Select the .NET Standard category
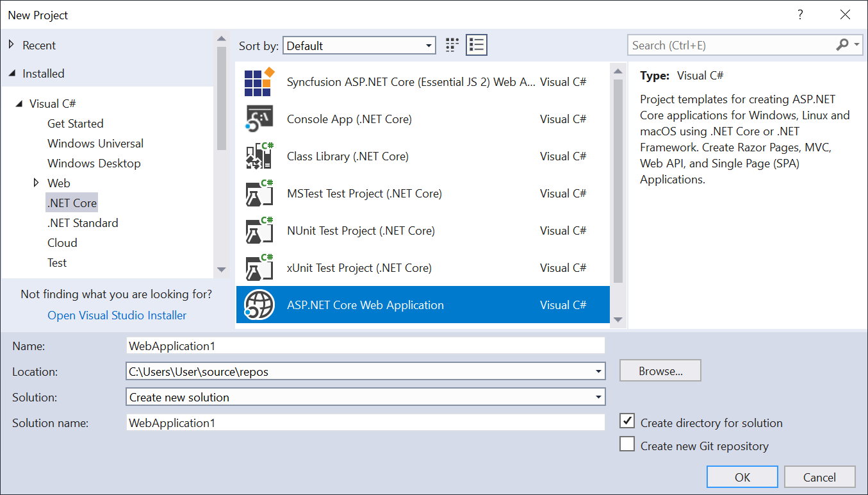Viewport: 868px width, 495px height. point(83,222)
